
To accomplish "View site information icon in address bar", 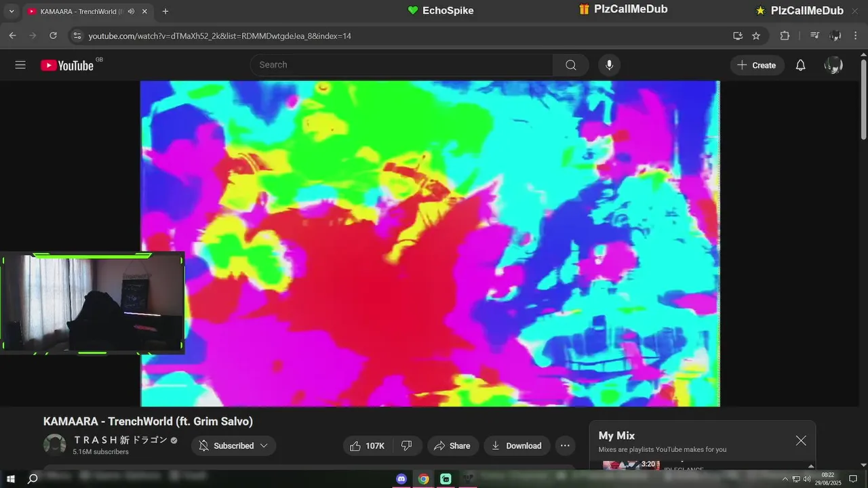I will 77,35.
